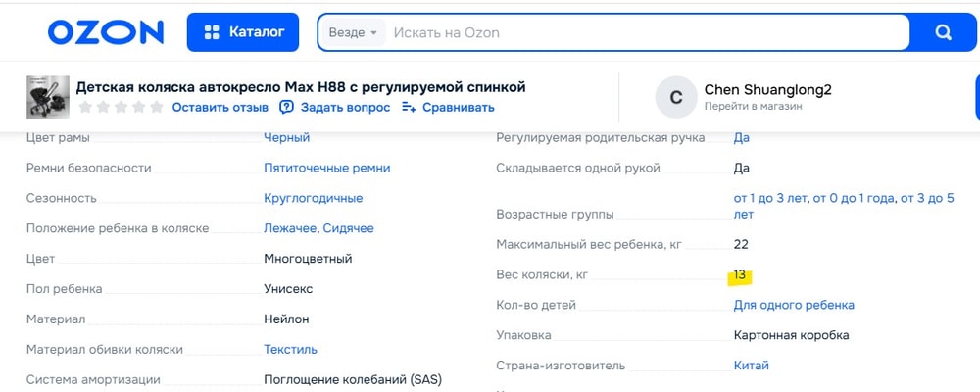Click the Вес коляски, кг label
980x392 pixels.
point(542,274)
